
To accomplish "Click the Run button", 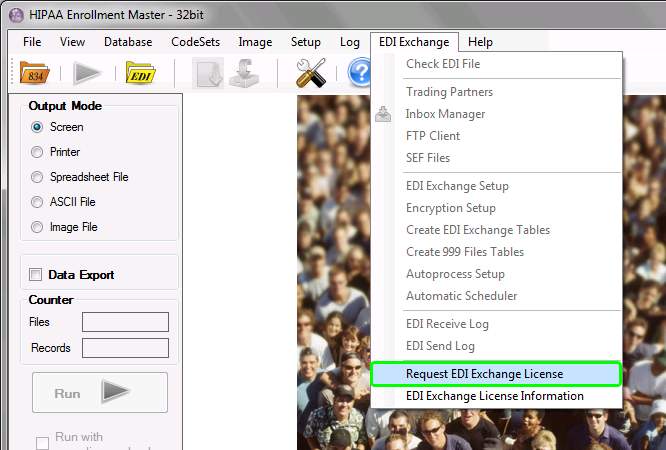I will pyautogui.click(x=100, y=393).
